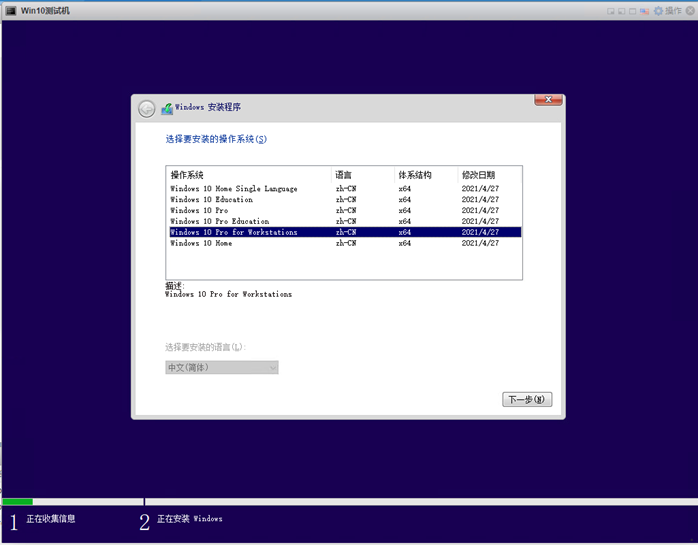This screenshot has width=698, height=545.
Task: Click the setup progress bar at bottom
Action: coord(349,502)
